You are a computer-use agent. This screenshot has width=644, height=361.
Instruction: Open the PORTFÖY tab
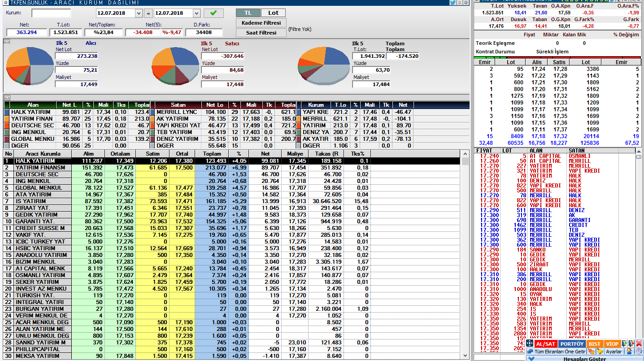572,344
